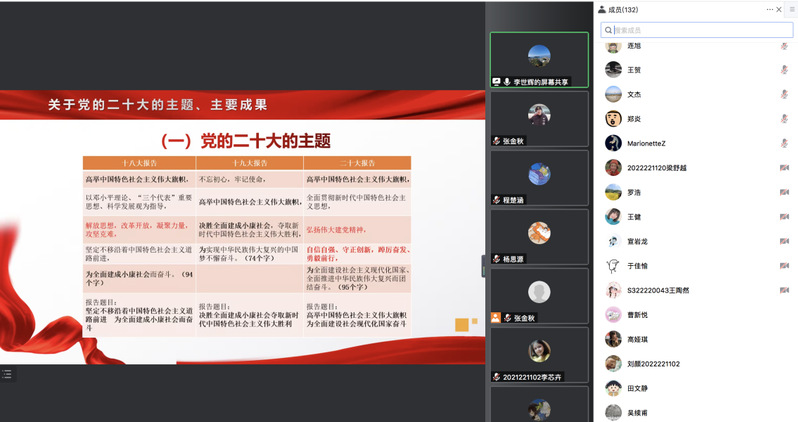The image size is (798, 422).
Task: Click 罗浩's avatar in the member list
Action: click(614, 192)
